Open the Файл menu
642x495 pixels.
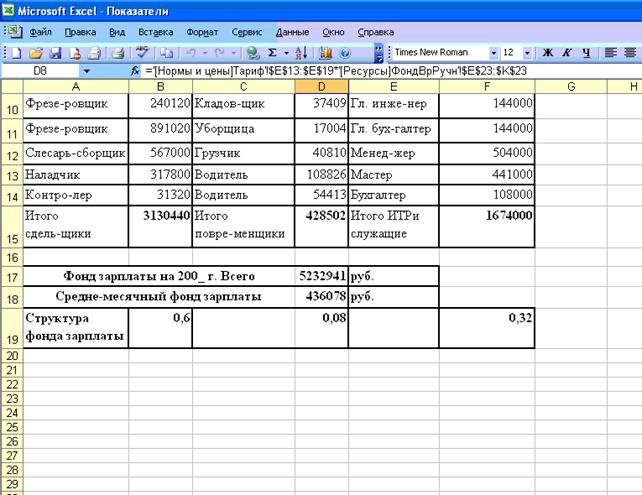pos(40,32)
